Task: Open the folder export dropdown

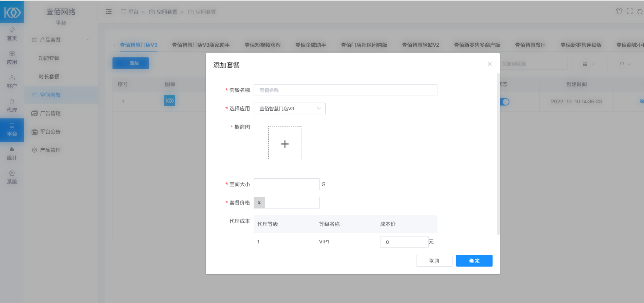Action: [626, 64]
